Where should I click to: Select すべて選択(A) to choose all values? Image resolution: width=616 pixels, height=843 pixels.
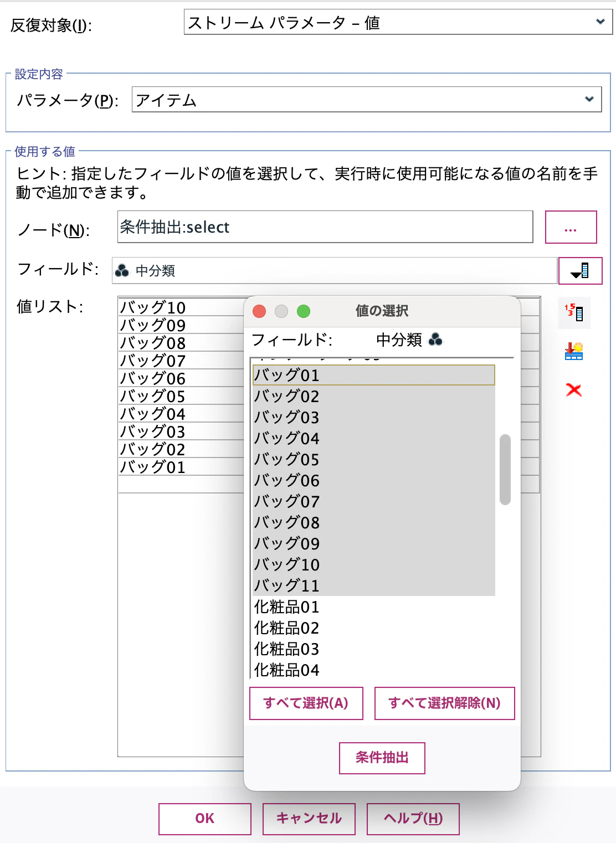(x=305, y=703)
